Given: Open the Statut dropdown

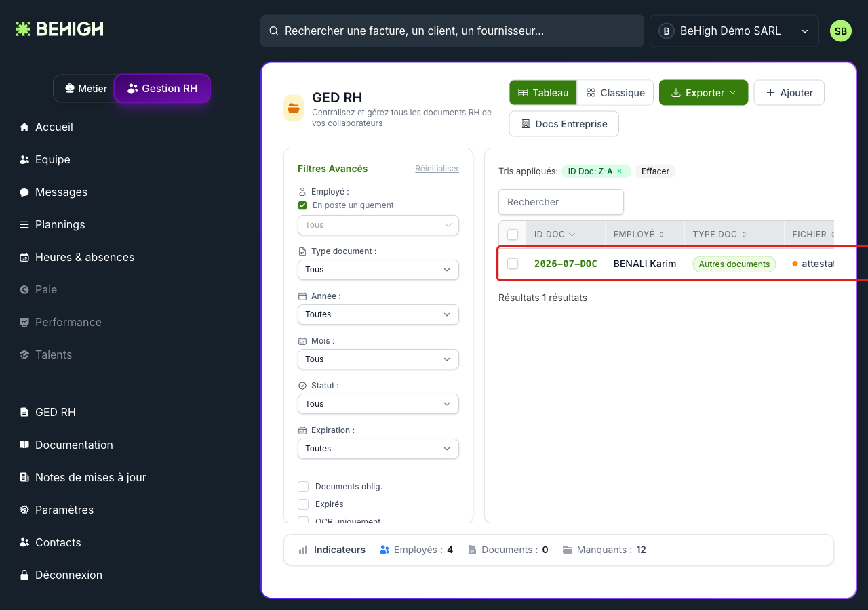Looking at the screenshot, I should (378, 404).
